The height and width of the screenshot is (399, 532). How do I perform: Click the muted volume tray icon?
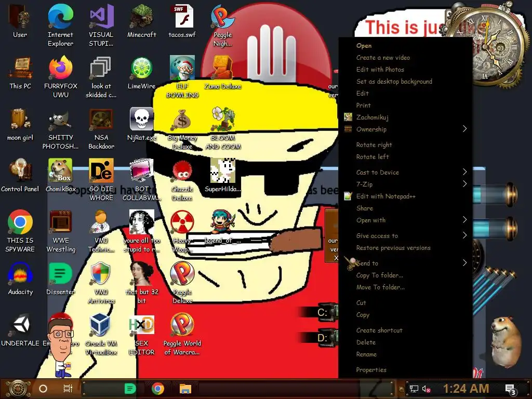tap(426, 389)
